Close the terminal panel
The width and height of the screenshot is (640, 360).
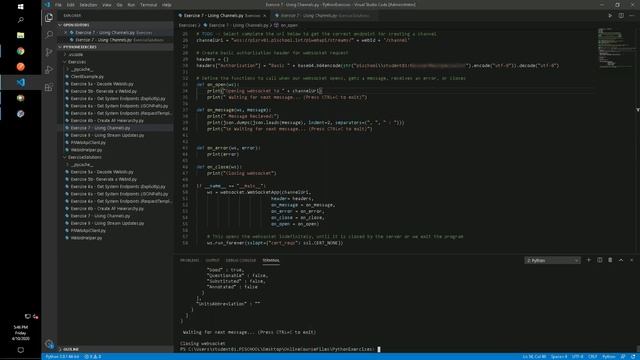pos(631,260)
